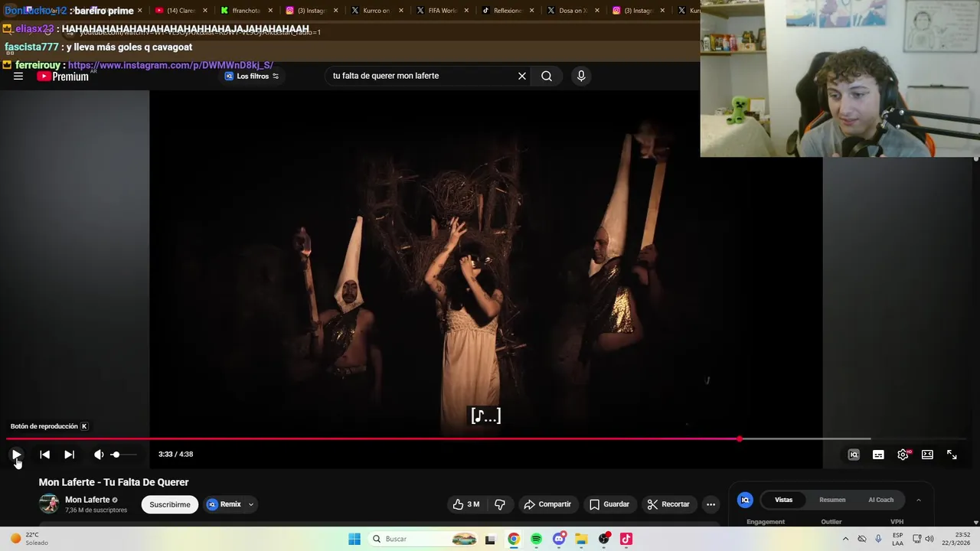Open Chrome from the taskbar

coord(514,539)
